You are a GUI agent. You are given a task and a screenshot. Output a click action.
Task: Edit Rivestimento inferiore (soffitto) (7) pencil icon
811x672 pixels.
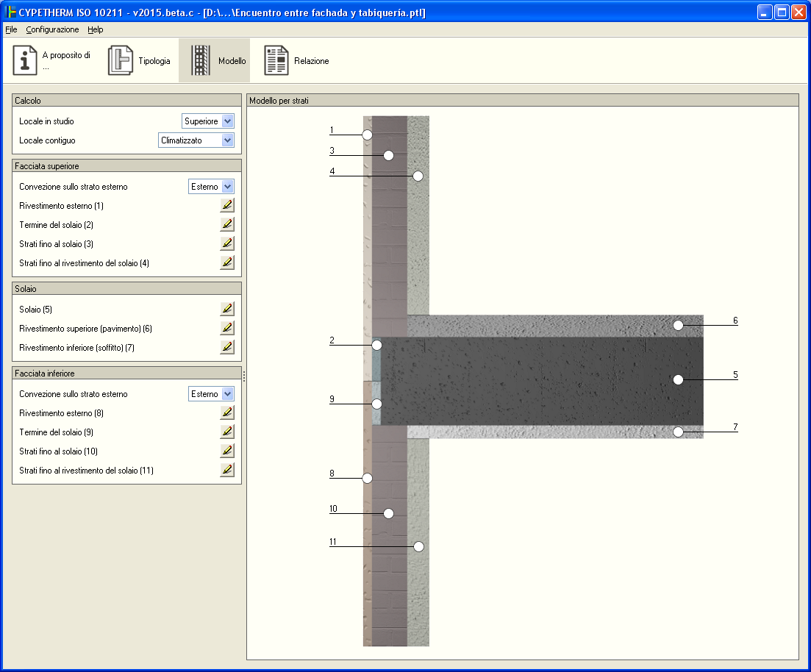(227, 347)
